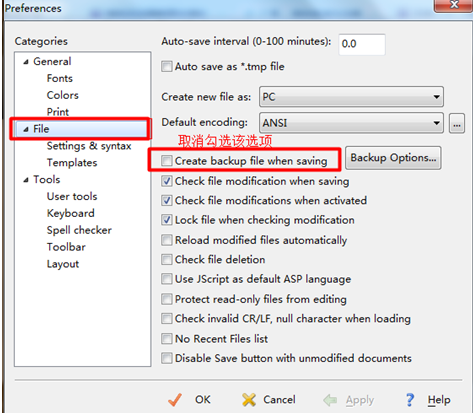Collapse the General category arrow

pyautogui.click(x=26, y=62)
